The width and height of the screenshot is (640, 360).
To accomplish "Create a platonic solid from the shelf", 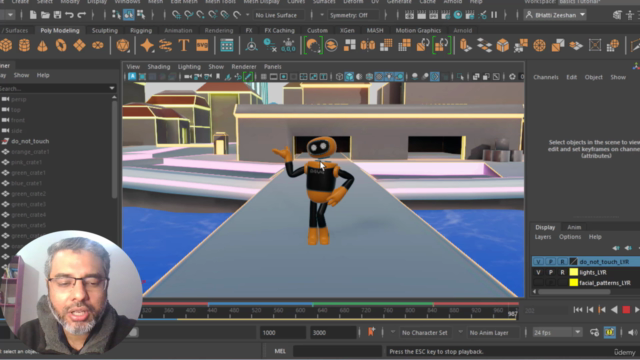I will (122, 45).
